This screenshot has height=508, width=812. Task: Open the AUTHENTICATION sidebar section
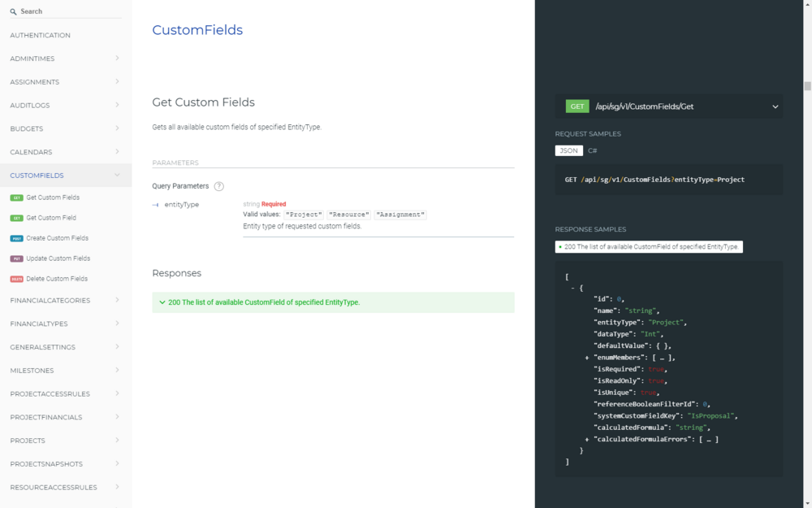point(41,36)
